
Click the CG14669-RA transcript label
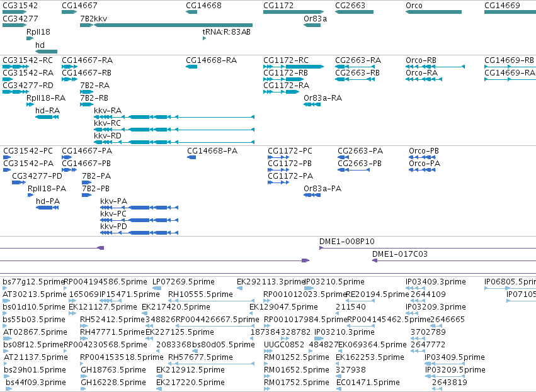click(510, 73)
